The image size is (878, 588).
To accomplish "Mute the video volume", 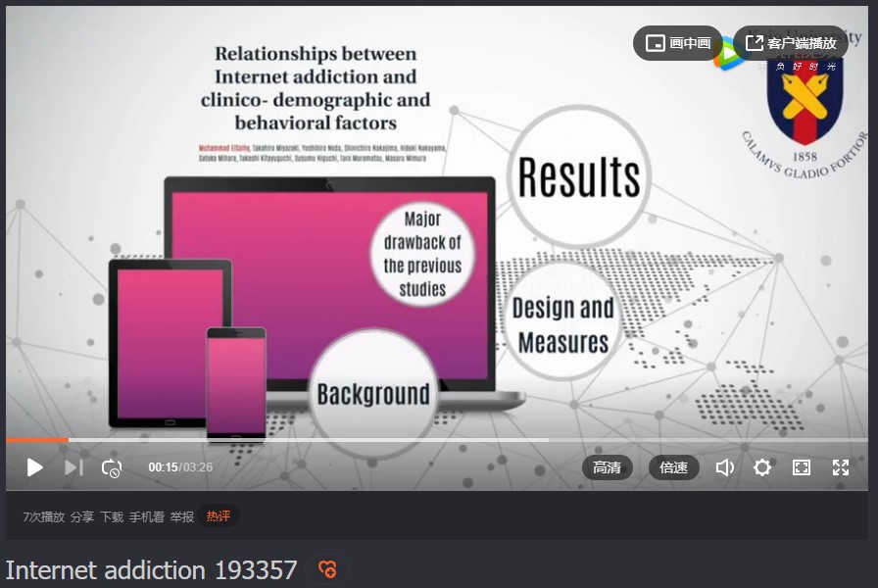I will (x=724, y=467).
